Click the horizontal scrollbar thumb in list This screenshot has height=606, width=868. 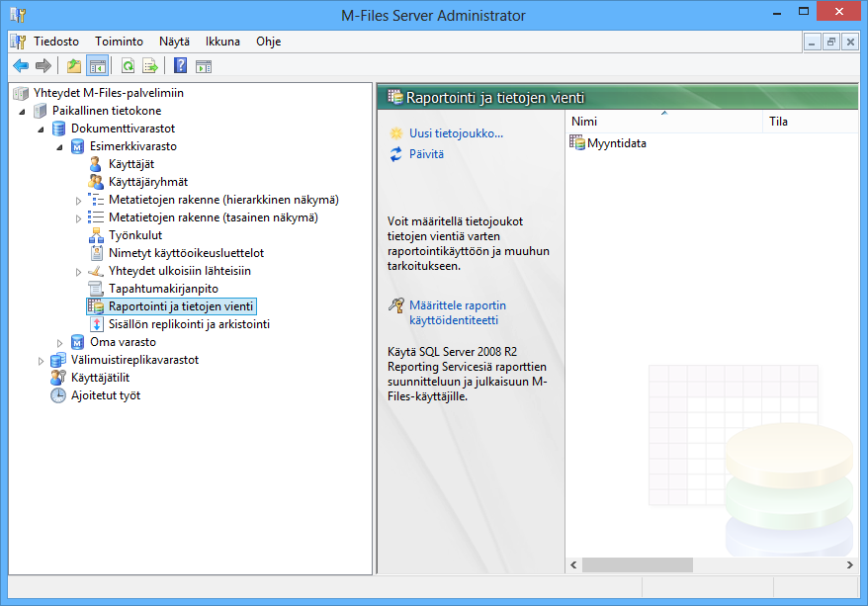point(638,565)
